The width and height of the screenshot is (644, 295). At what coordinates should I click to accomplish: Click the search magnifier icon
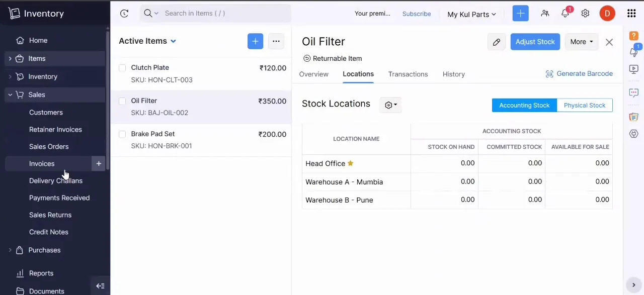pos(148,13)
